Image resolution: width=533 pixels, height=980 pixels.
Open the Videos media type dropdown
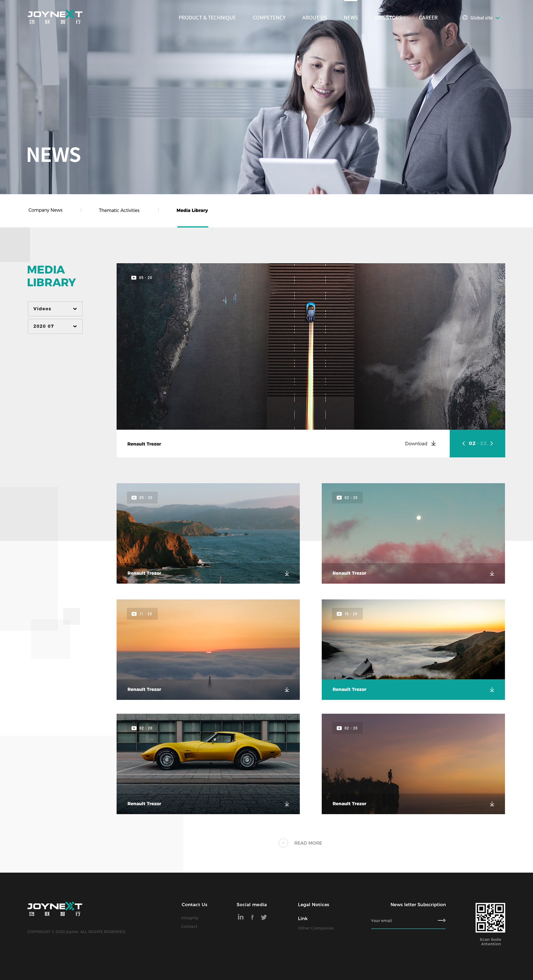[x=55, y=309]
